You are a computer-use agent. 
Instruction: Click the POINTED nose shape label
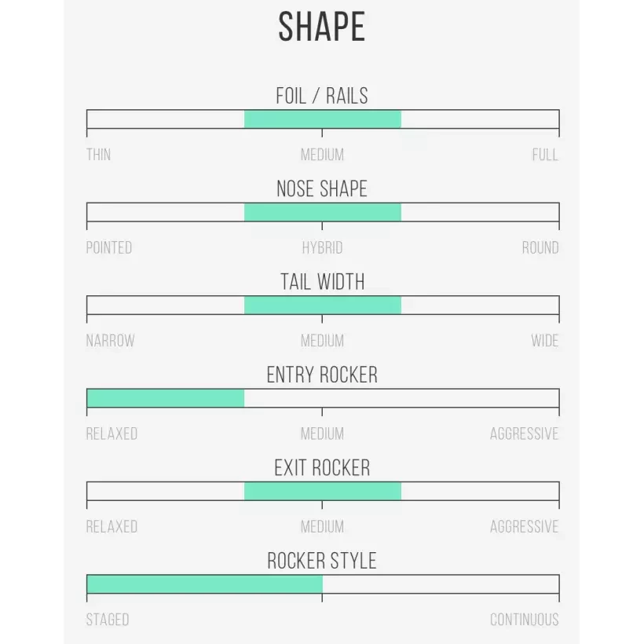click(109, 247)
